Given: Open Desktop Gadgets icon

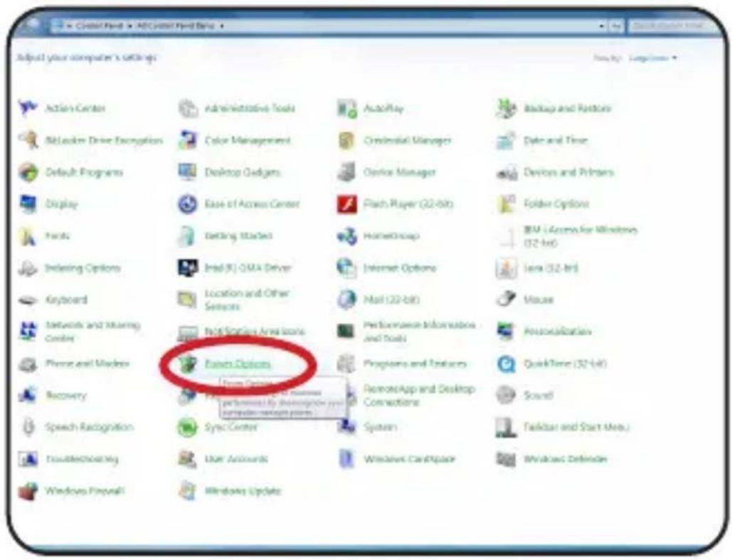Looking at the screenshot, I should [x=188, y=172].
